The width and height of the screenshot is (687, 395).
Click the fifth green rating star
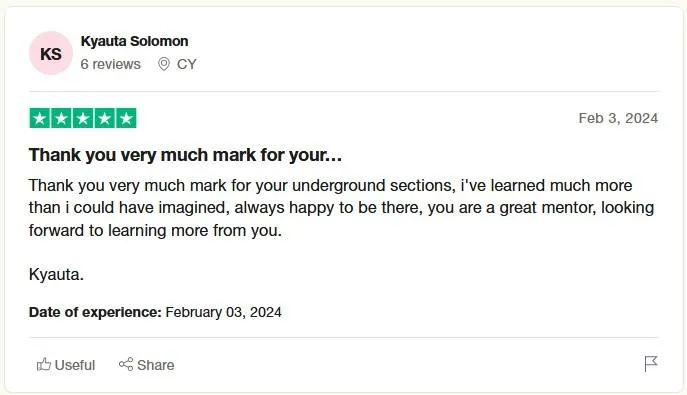point(126,118)
